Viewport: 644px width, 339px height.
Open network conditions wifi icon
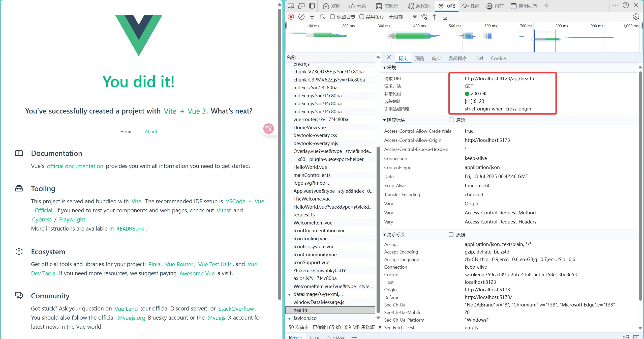[424, 17]
